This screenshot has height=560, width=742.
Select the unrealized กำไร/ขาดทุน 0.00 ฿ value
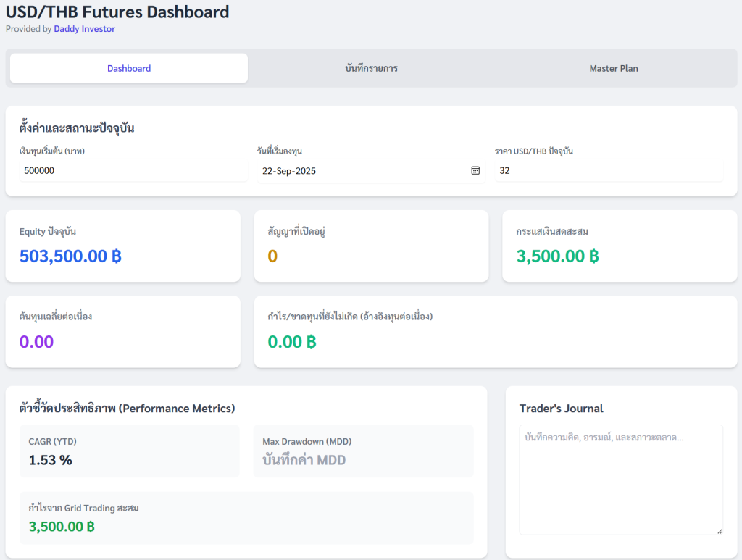[x=292, y=341]
